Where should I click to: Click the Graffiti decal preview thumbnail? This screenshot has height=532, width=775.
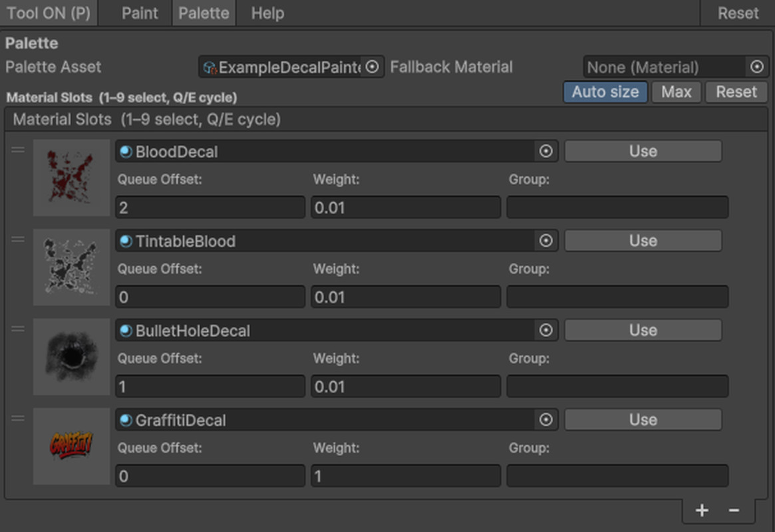(x=71, y=446)
